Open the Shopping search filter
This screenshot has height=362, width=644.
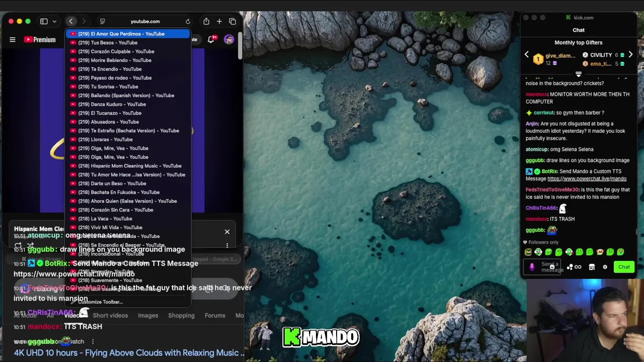click(x=181, y=315)
